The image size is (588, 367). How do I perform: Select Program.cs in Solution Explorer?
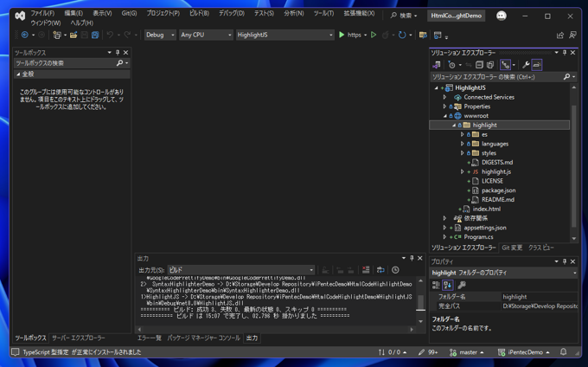coord(478,237)
